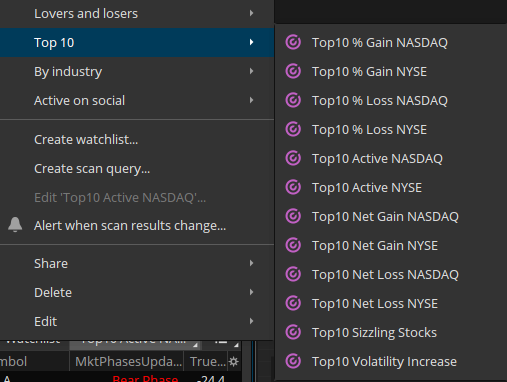Screen dimensions: 507x382
Task: Click scan icon beside Top10 % Gain NASDAQ
Action: (293, 42)
